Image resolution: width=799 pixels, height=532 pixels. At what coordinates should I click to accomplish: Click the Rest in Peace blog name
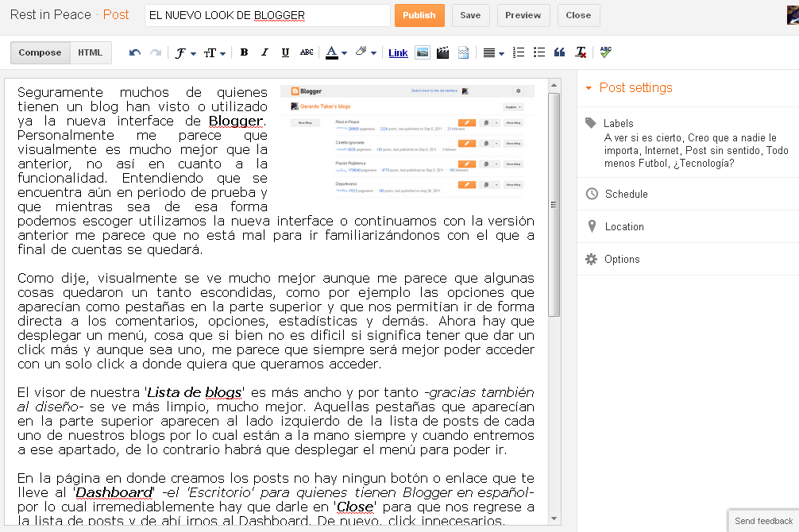tap(51, 15)
